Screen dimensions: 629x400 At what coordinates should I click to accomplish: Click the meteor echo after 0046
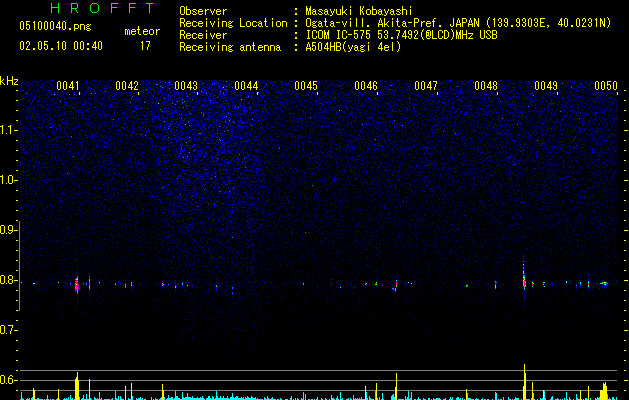(x=396, y=284)
